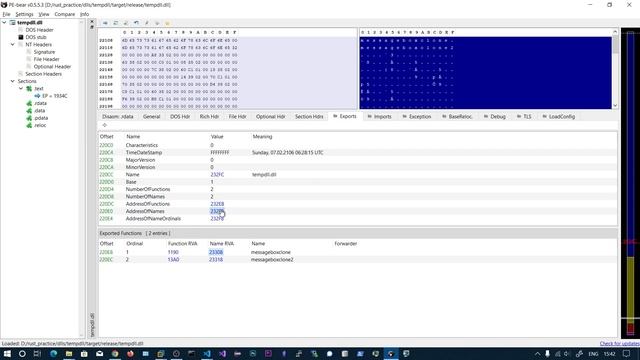The image size is (640, 360).
Task: Switch to VS Code in taskbar
Action: tap(207, 353)
